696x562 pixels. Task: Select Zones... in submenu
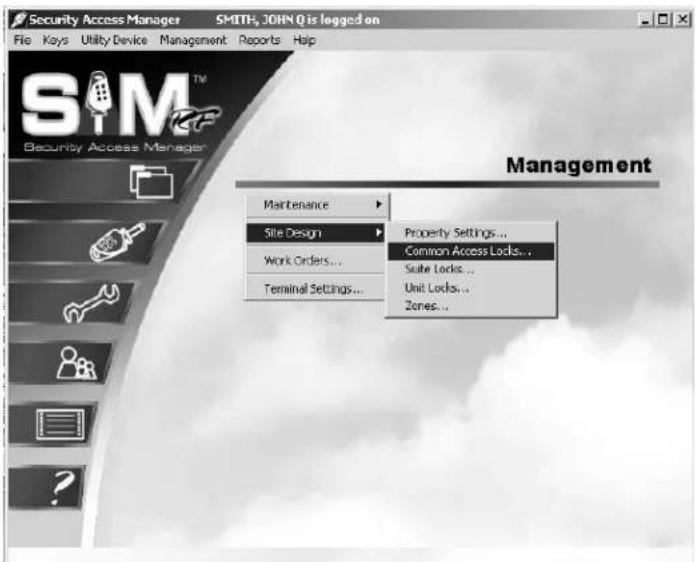point(471,306)
